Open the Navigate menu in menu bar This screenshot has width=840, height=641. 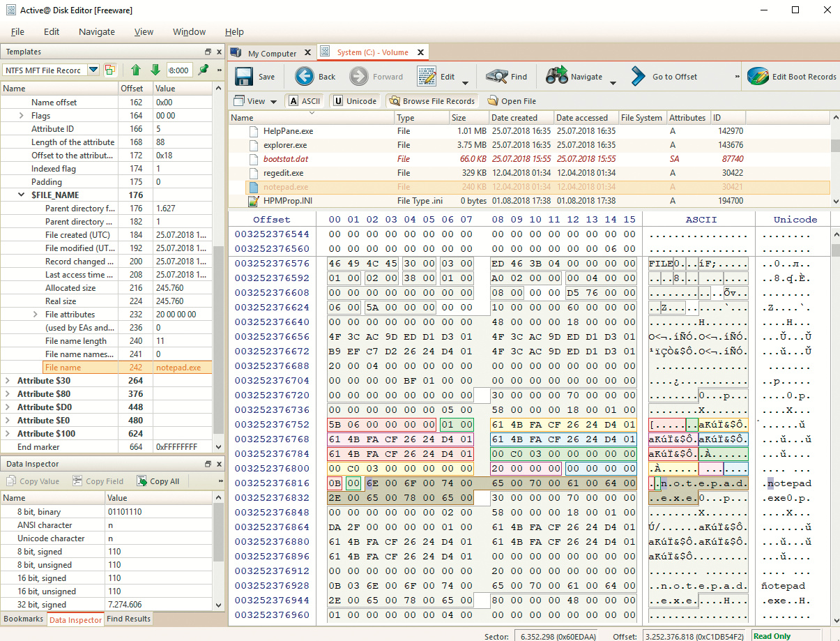pos(97,31)
